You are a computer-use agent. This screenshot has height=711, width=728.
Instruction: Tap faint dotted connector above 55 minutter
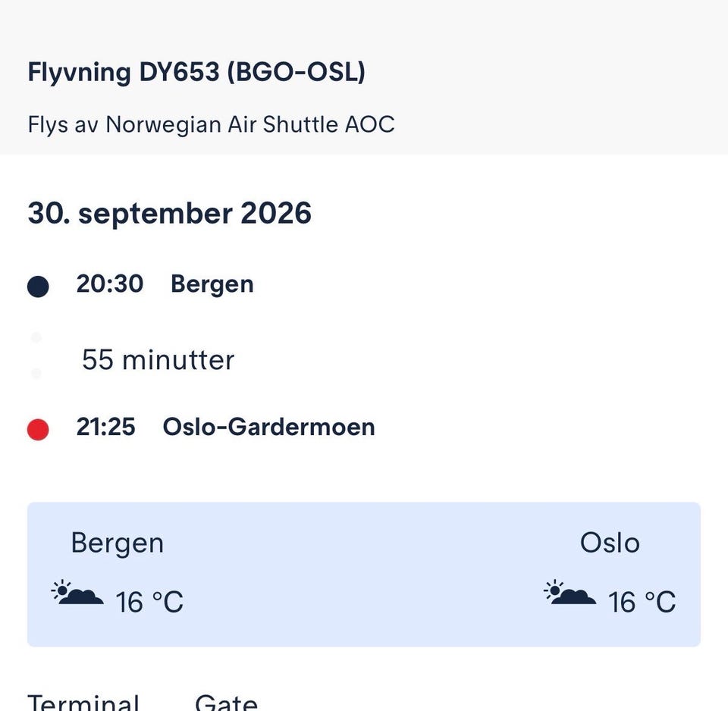36,337
